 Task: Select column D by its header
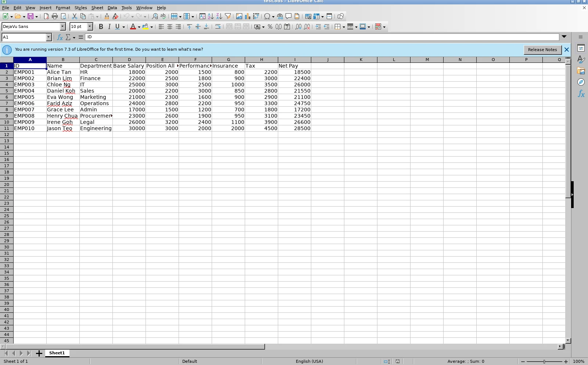(129, 60)
